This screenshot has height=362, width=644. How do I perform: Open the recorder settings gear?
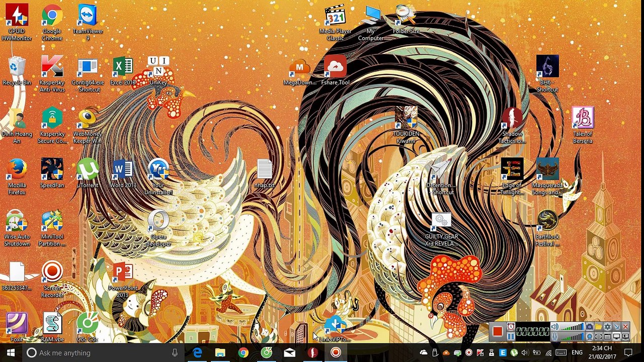(607, 327)
